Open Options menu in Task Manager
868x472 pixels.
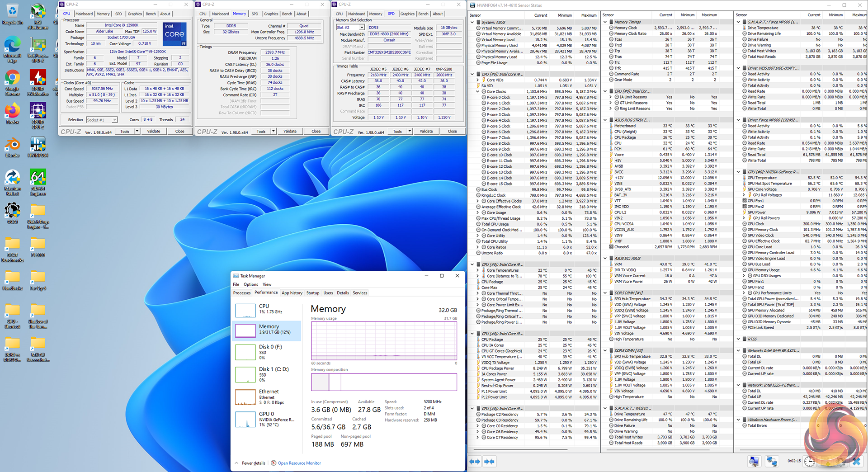coord(251,284)
